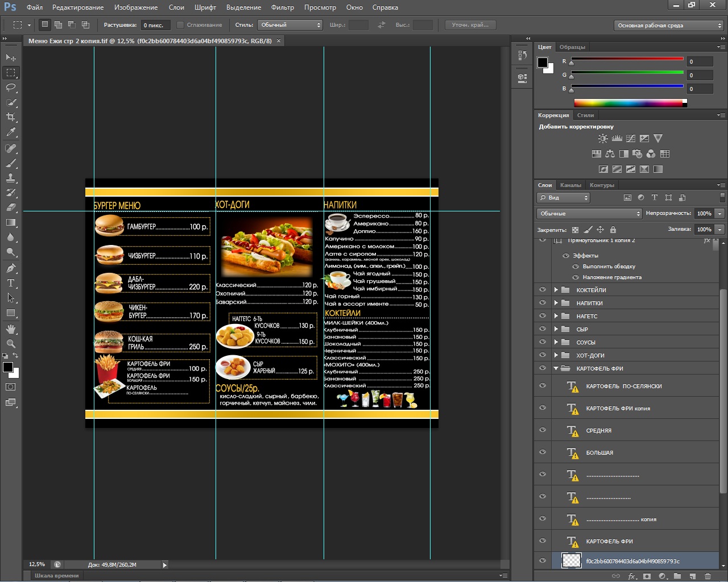The height and width of the screenshot is (582, 728).
Task: Hide the КОКТЕЙЛИ layer group
Action: tap(543, 290)
